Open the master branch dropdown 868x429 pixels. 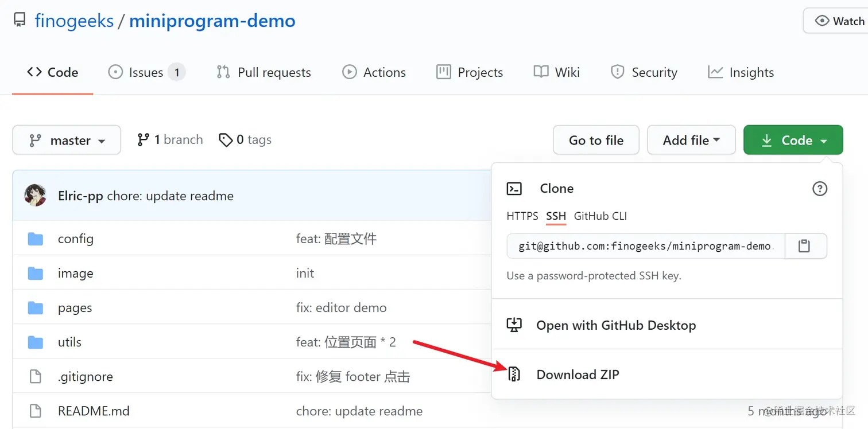(67, 141)
